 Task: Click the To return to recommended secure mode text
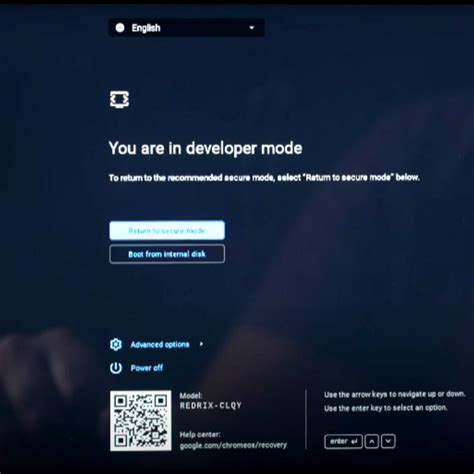pos(264,178)
